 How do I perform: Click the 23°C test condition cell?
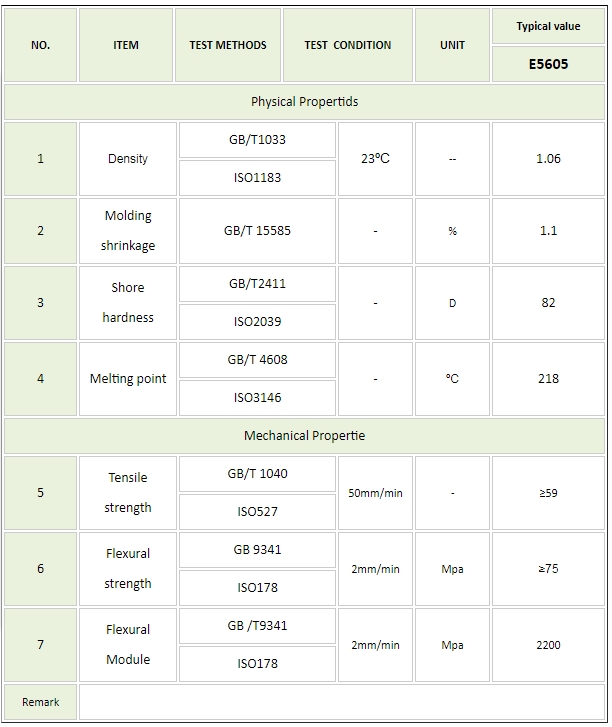click(375, 159)
